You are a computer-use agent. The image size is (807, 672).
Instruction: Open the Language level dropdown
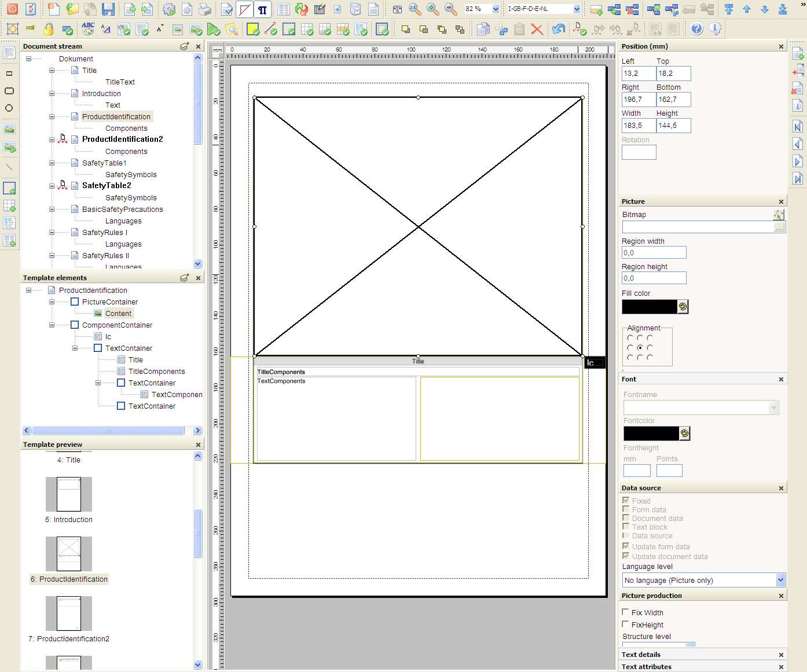(x=780, y=580)
